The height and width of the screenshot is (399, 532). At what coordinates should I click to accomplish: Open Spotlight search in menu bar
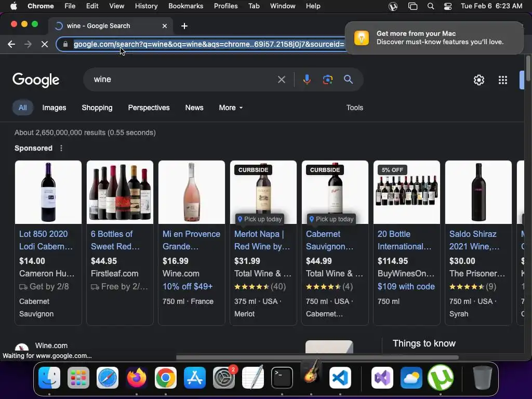tap(431, 6)
